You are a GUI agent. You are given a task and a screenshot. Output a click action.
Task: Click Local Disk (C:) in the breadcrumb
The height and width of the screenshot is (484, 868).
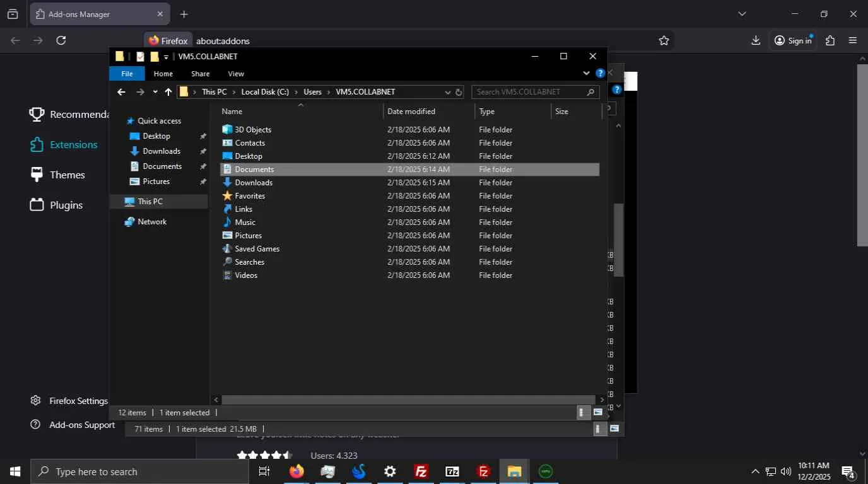(265, 92)
